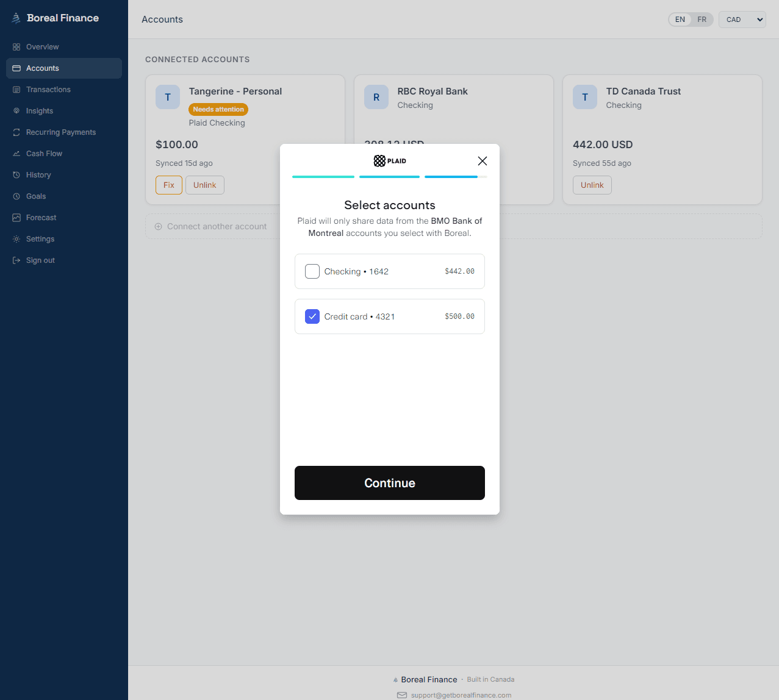Click the Plaid Checking label

(x=217, y=123)
